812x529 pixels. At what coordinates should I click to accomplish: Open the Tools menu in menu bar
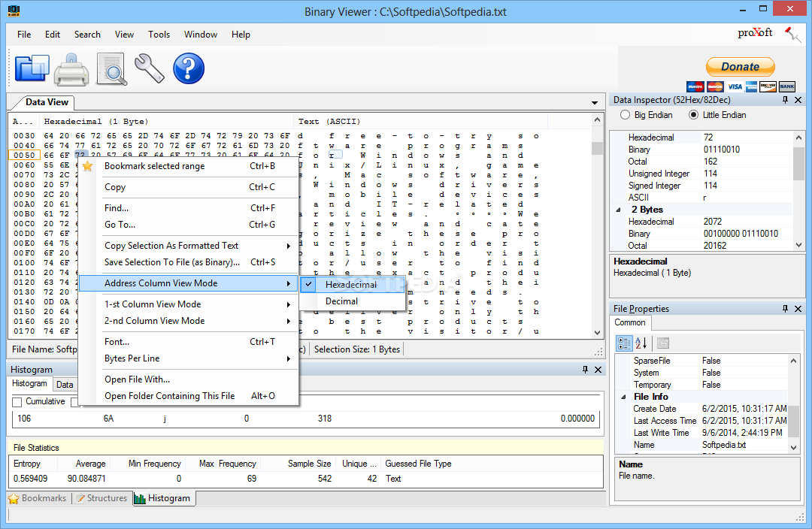[159, 35]
